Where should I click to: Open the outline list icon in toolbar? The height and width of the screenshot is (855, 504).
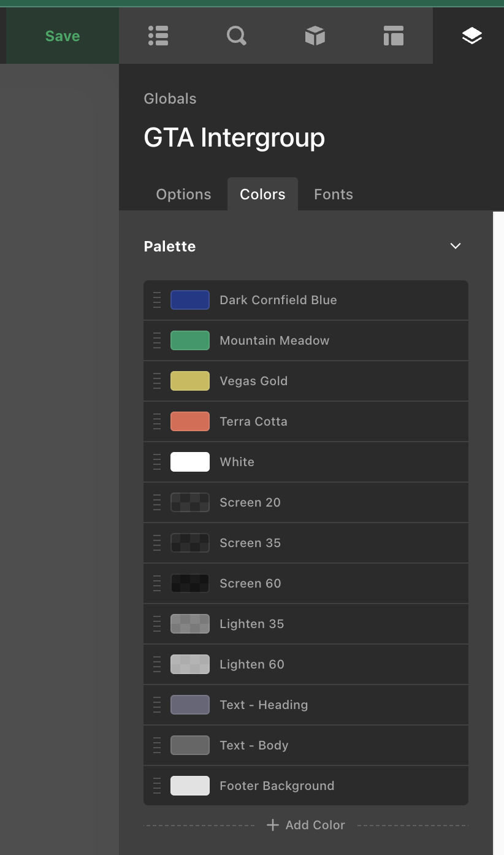pos(158,36)
